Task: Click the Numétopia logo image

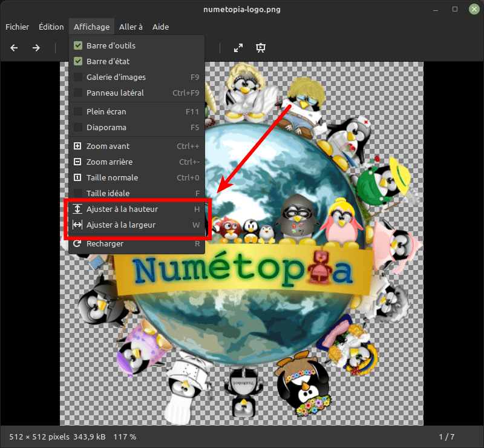Action: 241,243
